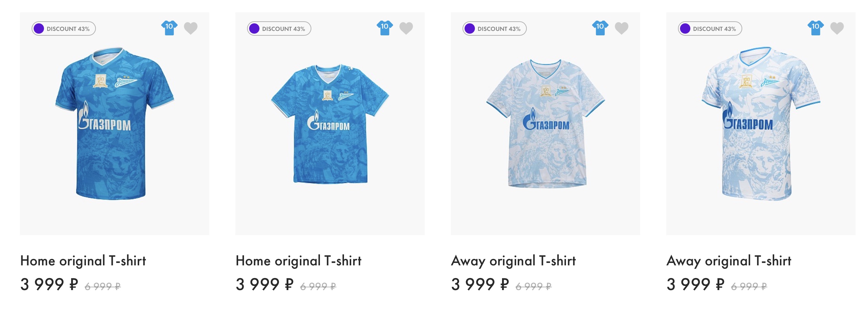Open second 'Home original T-shirt' title link

[x=299, y=261]
